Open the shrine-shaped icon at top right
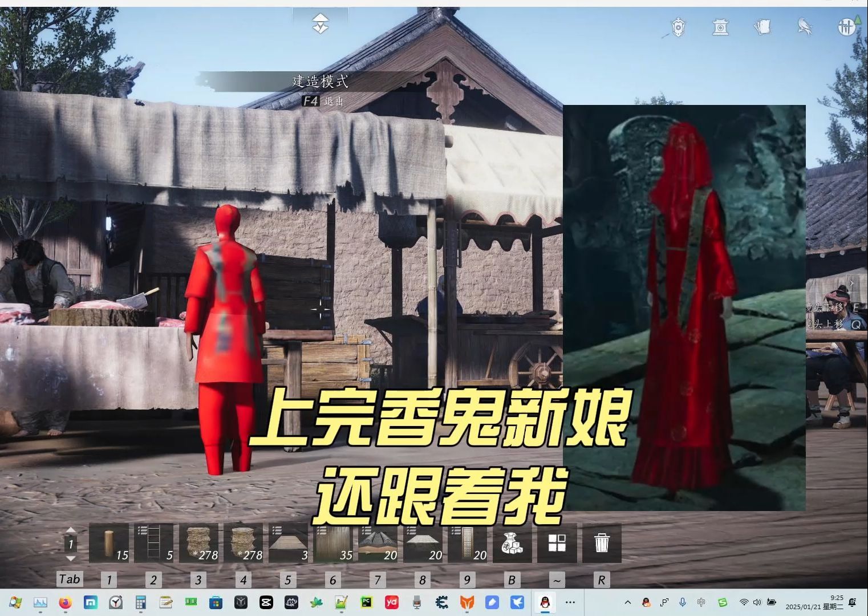Screen dimensions: 868x616 (721, 27)
